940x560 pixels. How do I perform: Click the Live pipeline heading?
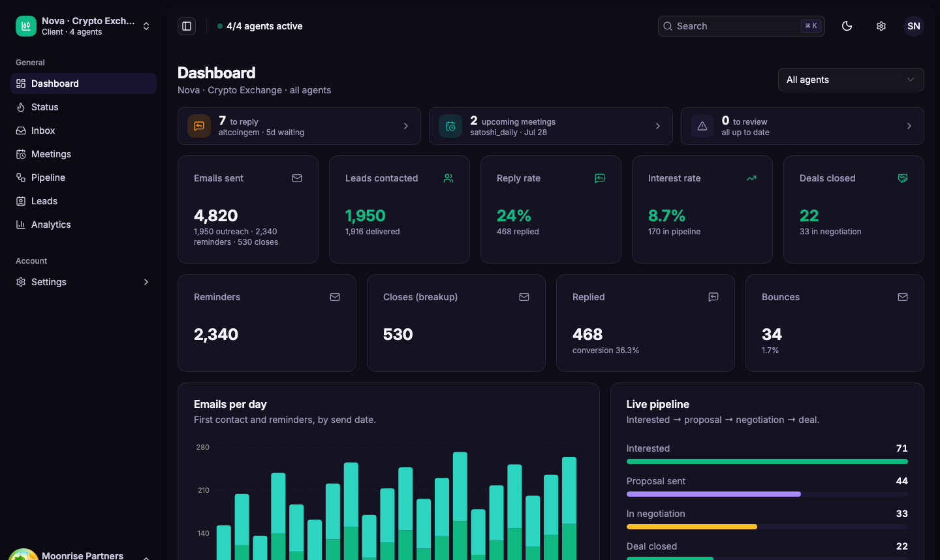tap(658, 404)
